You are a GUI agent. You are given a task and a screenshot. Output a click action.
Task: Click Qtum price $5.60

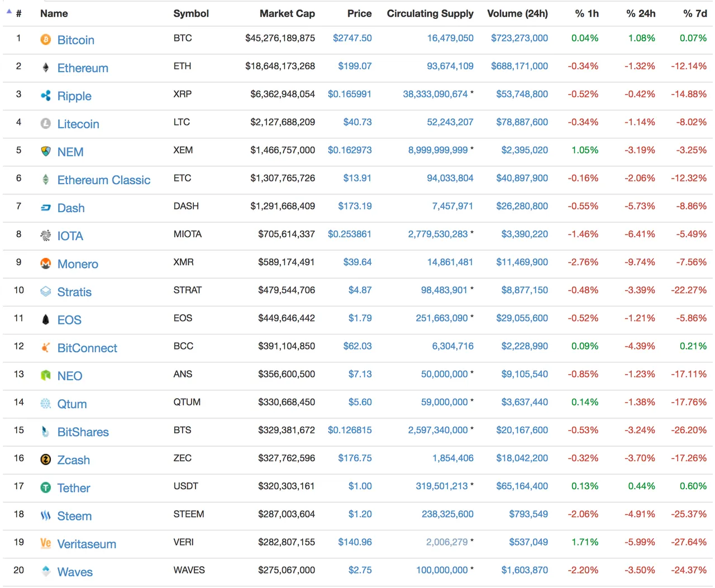pyautogui.click(x=360, y=401)
